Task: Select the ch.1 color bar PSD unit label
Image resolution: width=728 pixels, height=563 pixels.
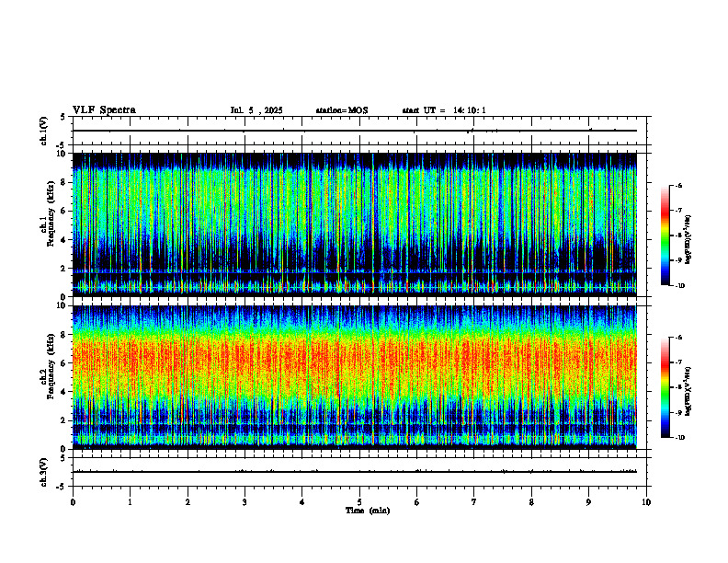Action: point(688,240)
